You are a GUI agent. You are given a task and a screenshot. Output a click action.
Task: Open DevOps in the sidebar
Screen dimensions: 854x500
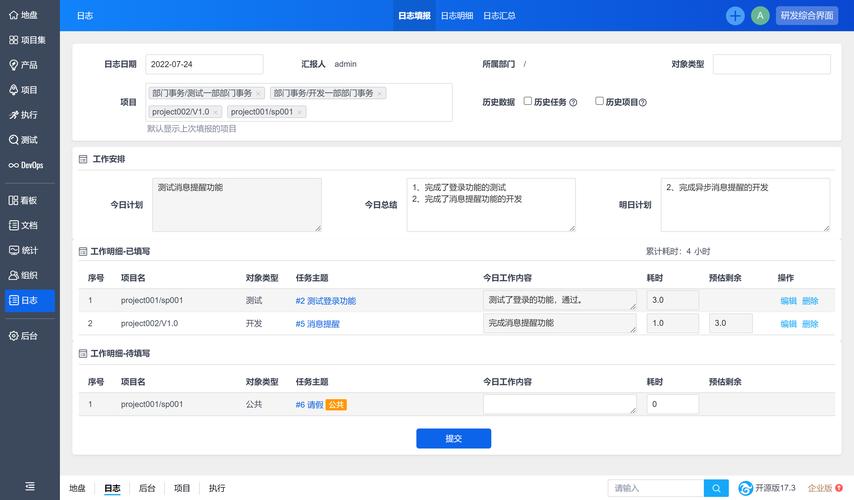pyautogui.click(x=26, y=165)
